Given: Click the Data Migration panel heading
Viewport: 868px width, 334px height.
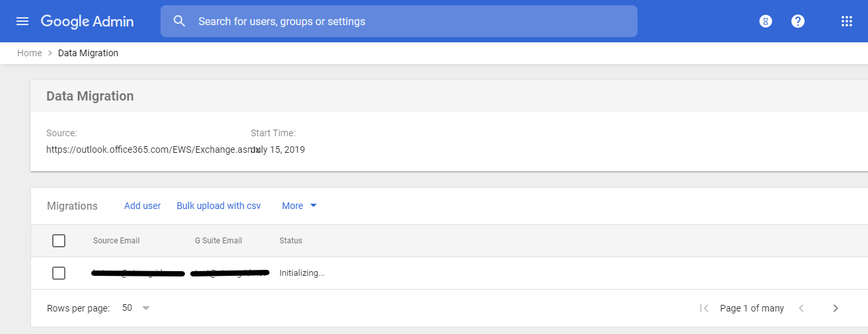Looking at the screenshot, I should click(90, 96).
